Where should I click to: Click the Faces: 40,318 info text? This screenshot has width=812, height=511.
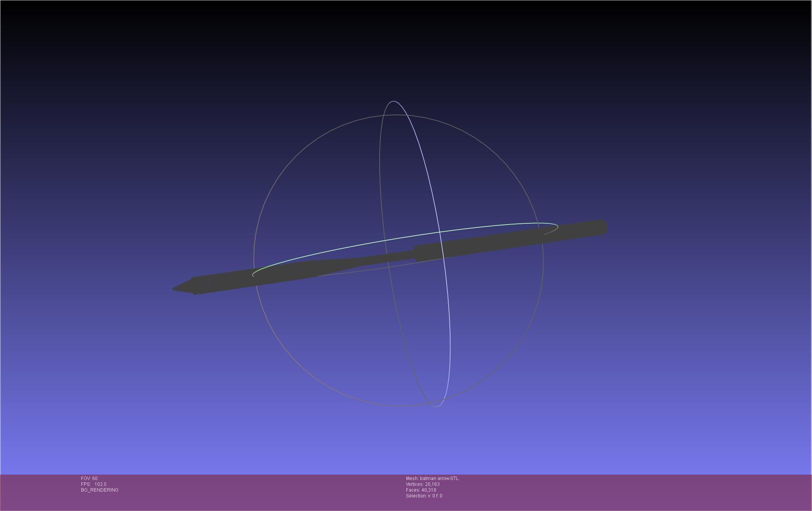pyautogui.click(x=421, y=490)
